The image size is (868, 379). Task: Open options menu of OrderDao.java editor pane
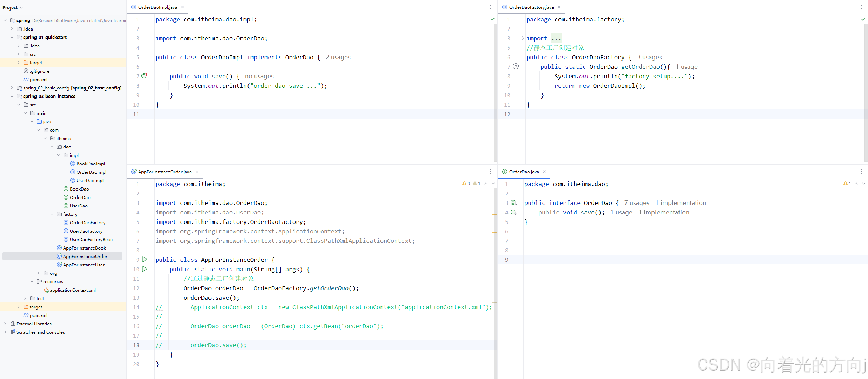click(x=861, y=172)
